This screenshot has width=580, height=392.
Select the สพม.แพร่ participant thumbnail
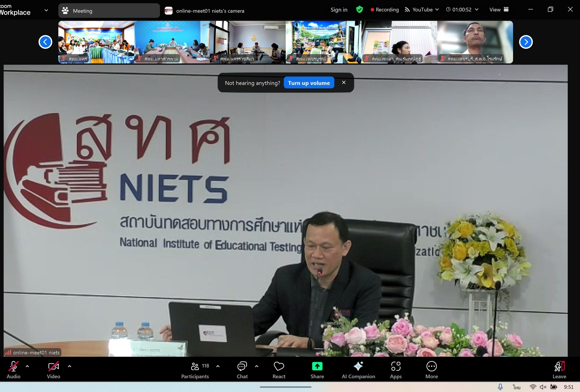(96, 42)
